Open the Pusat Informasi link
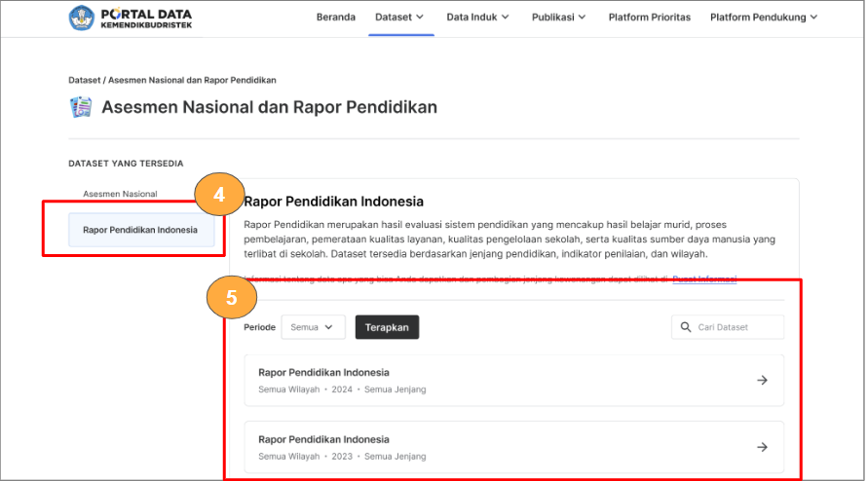The image size is (868, 481). pos(704,279)
